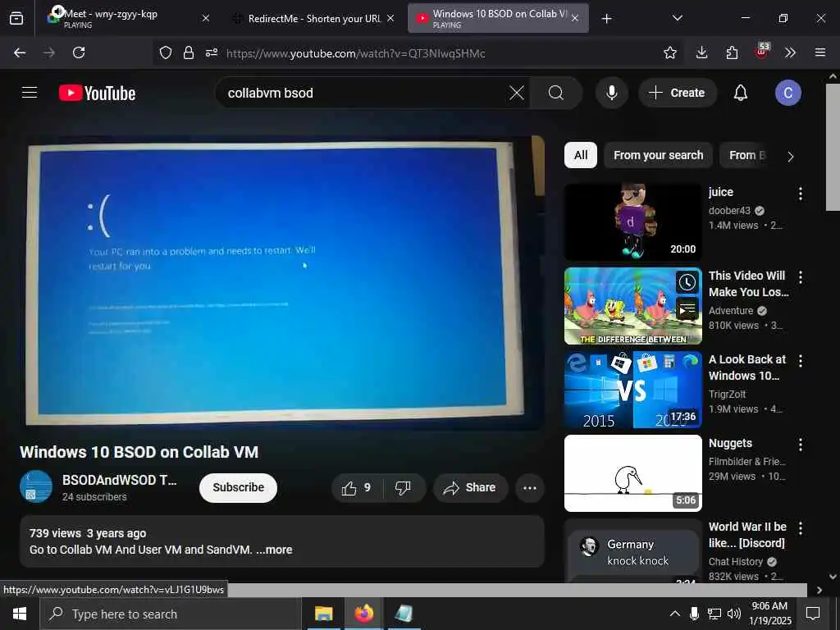This screenshot has width=840, height=630.
Task: Show more toolbar tools overflow
Action: click(x=790, y=52)
